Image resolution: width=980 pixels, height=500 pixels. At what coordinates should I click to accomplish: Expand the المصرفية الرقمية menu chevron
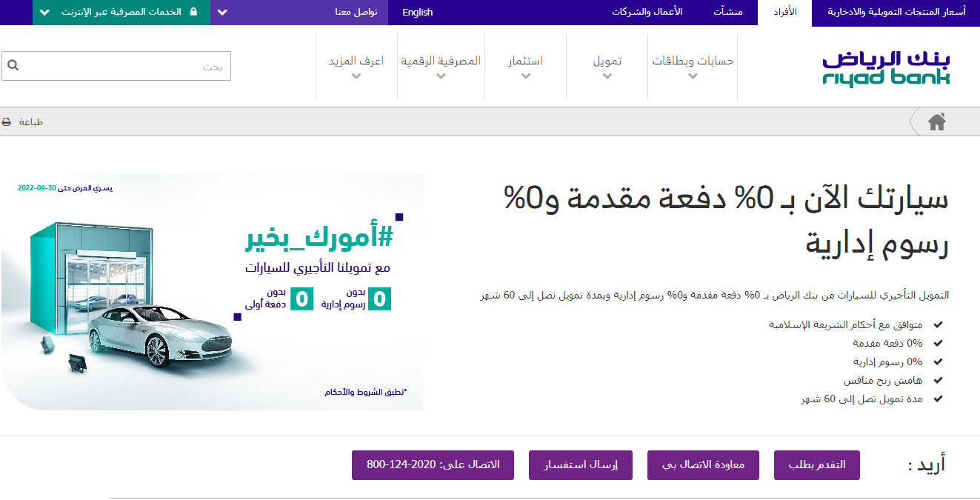[441, 76]
